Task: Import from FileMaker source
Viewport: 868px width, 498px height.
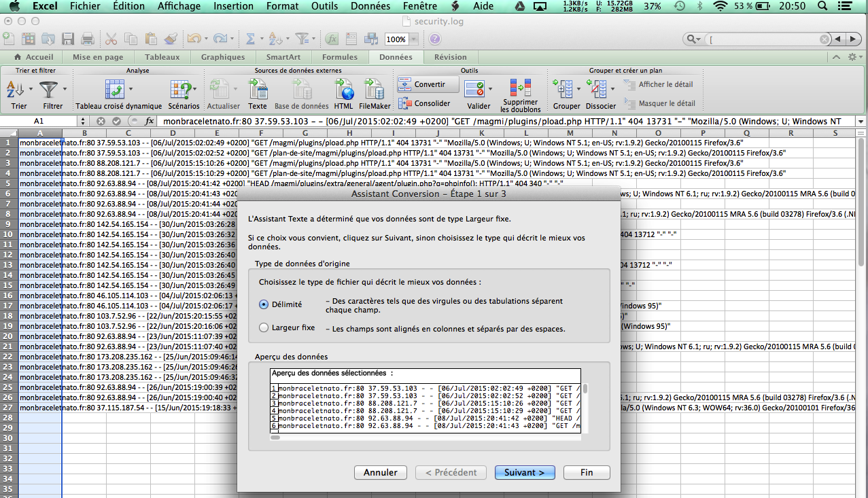Action: [x=375, y=89]
